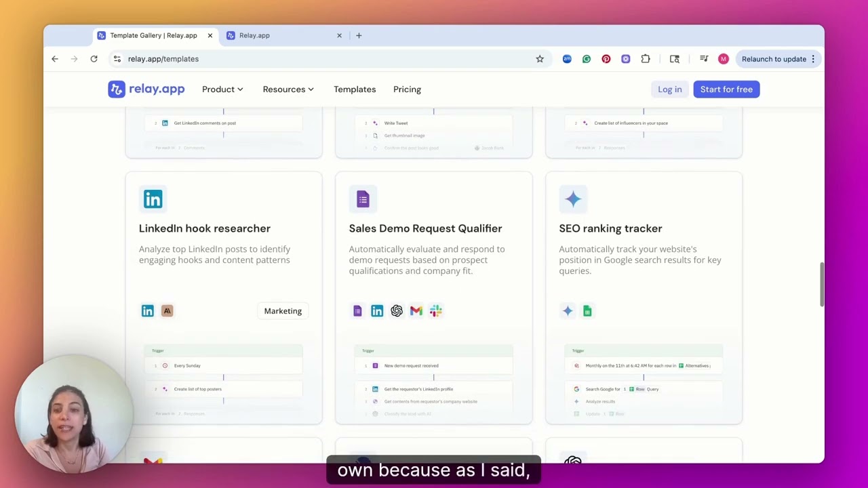Click 'Get LinkedIn comments on post' step text
This screenshot has width=868, height=488.
205,123
